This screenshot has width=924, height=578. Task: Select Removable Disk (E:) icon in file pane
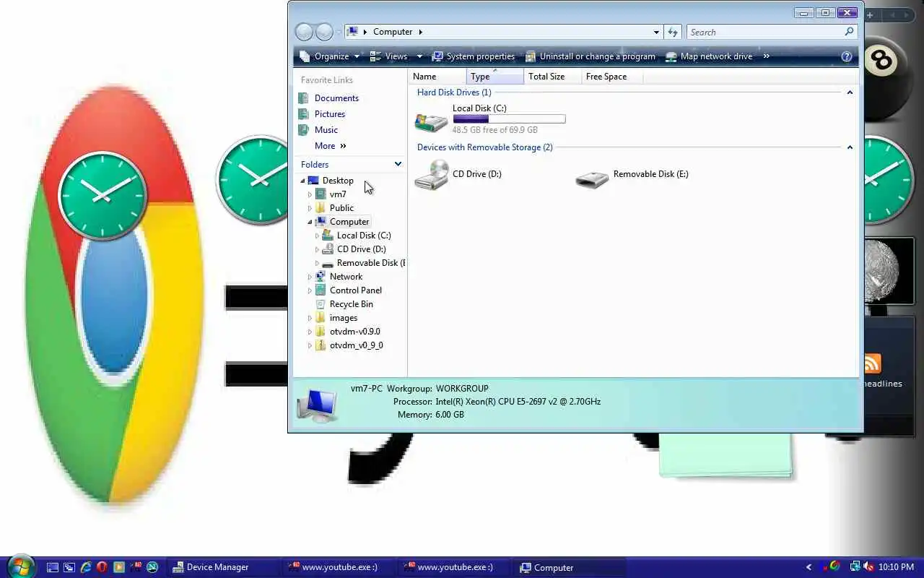click(592, 178)
